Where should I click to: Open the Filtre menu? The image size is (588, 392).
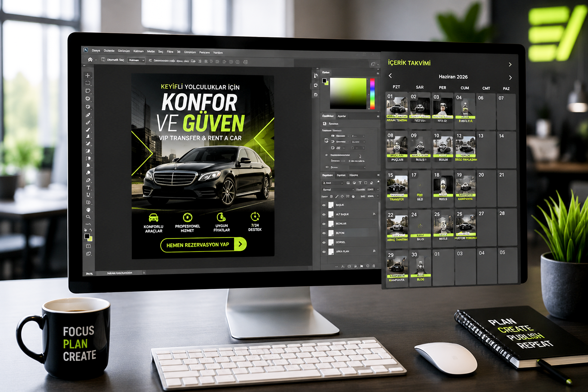pos(170,52)
